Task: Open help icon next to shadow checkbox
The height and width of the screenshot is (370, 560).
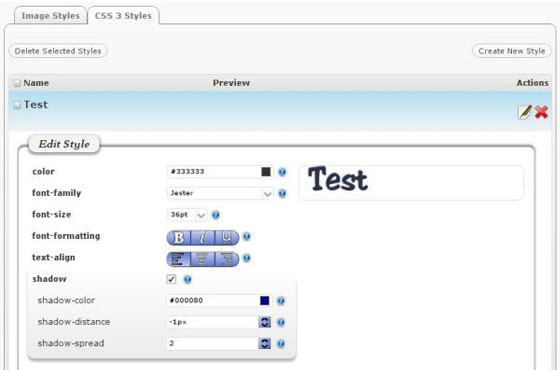Action: [x=188, y=279]
